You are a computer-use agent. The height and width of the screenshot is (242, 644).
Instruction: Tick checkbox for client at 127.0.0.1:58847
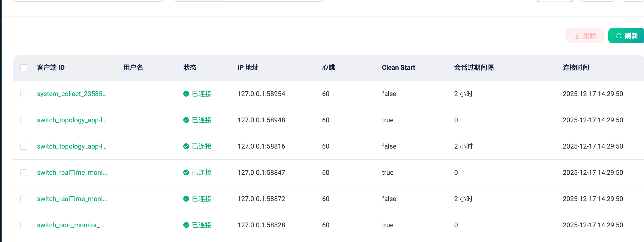point(24,172)
